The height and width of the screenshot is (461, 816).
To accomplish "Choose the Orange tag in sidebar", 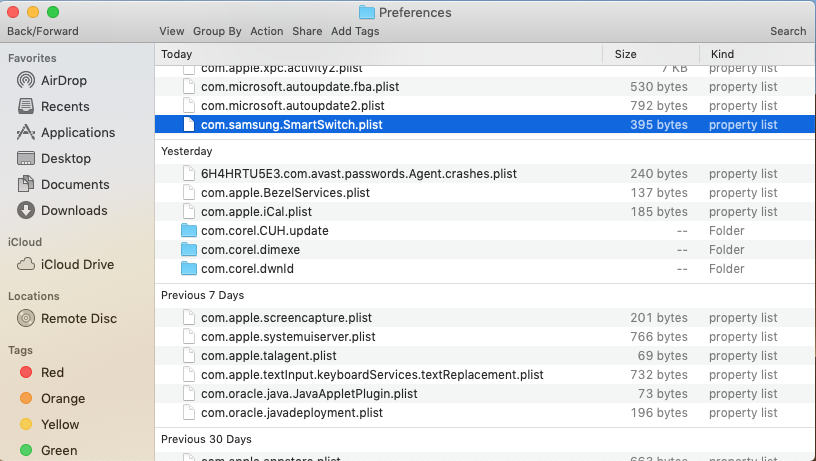I will 25,398.
